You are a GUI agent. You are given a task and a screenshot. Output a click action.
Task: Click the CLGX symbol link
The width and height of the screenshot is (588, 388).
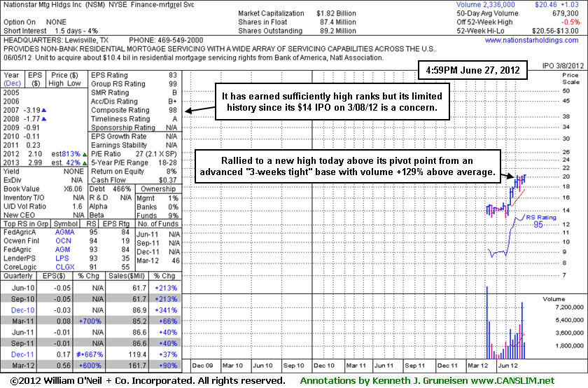(65, 267)
